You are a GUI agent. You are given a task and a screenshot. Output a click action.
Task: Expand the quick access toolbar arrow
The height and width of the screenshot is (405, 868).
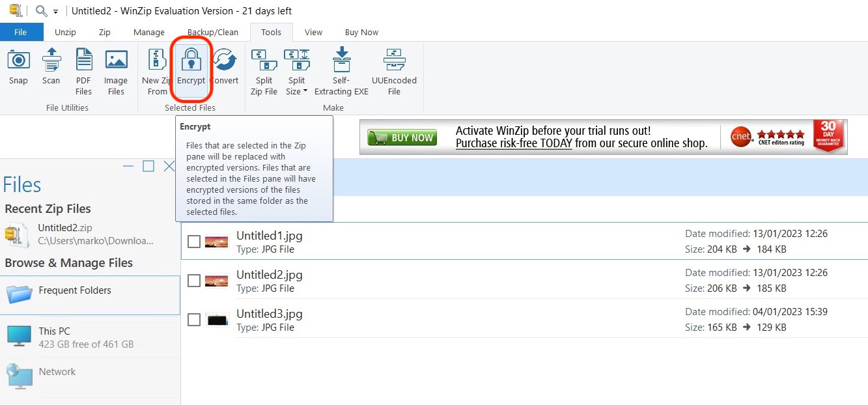coord(56,12)
